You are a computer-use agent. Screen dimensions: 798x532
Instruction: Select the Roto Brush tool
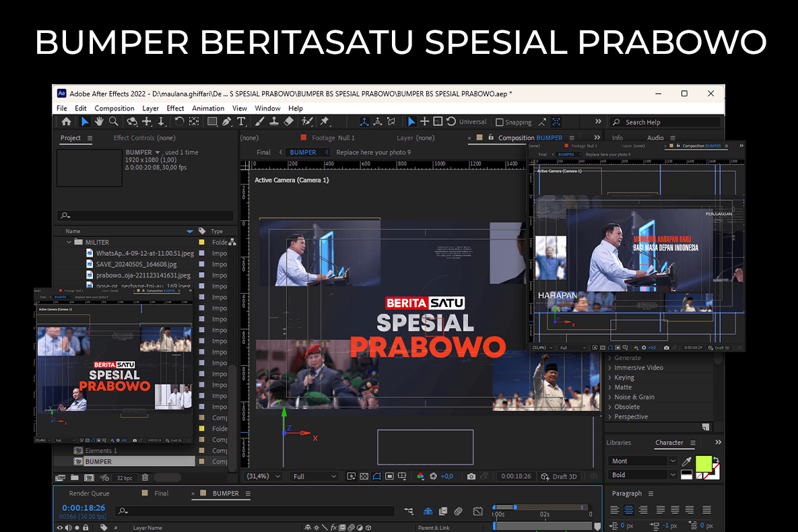[306, 122]
